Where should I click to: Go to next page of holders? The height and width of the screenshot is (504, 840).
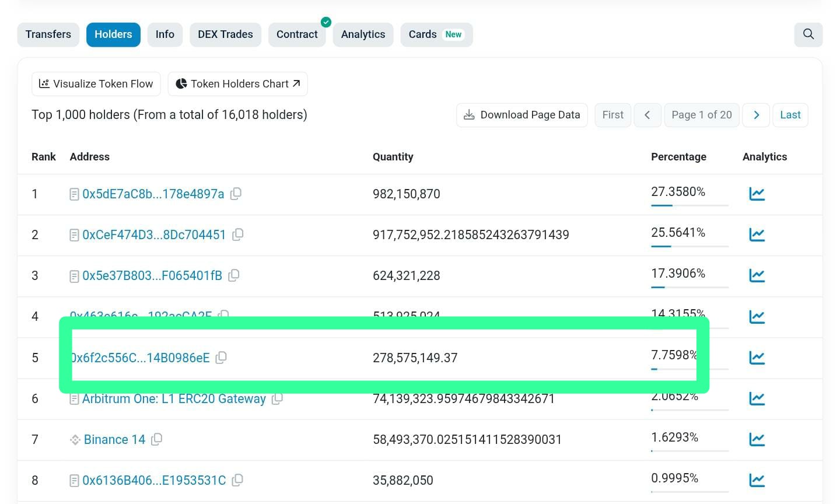tap(756, 115)
